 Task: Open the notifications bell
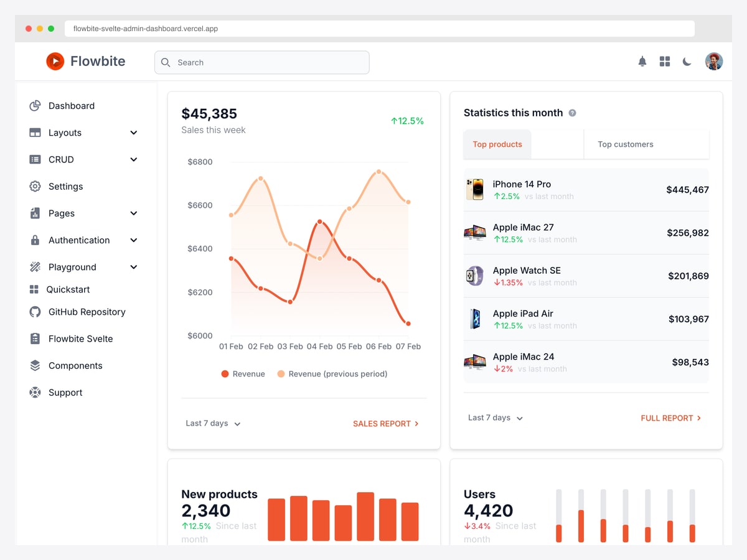pos(642,62)
